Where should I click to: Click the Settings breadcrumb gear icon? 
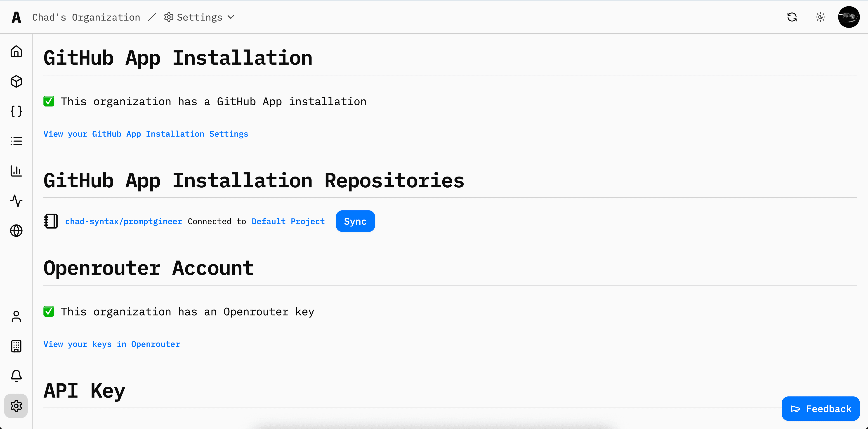pos(168,17)
